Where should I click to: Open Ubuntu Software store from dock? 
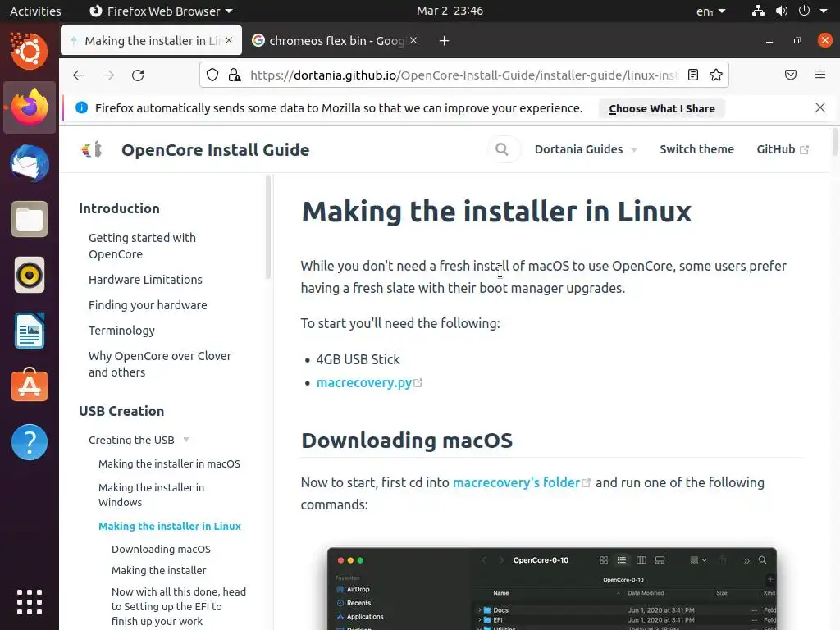tap(30, 386)
